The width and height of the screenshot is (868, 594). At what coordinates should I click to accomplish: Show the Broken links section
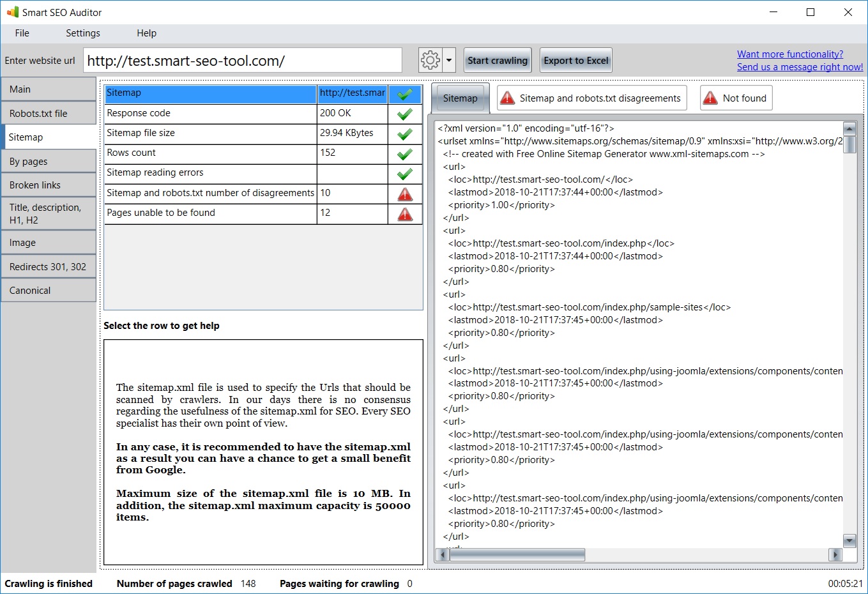pos(49,185)
